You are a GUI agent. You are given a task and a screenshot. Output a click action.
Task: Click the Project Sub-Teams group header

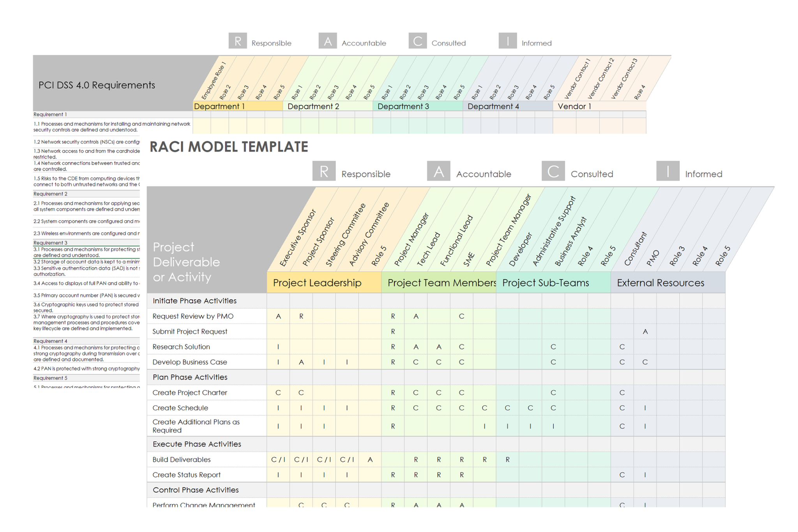click(553, 283)
